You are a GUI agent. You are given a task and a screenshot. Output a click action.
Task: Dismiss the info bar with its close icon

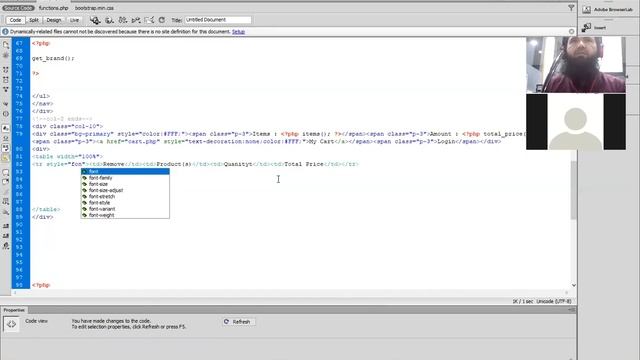(571, 31)
